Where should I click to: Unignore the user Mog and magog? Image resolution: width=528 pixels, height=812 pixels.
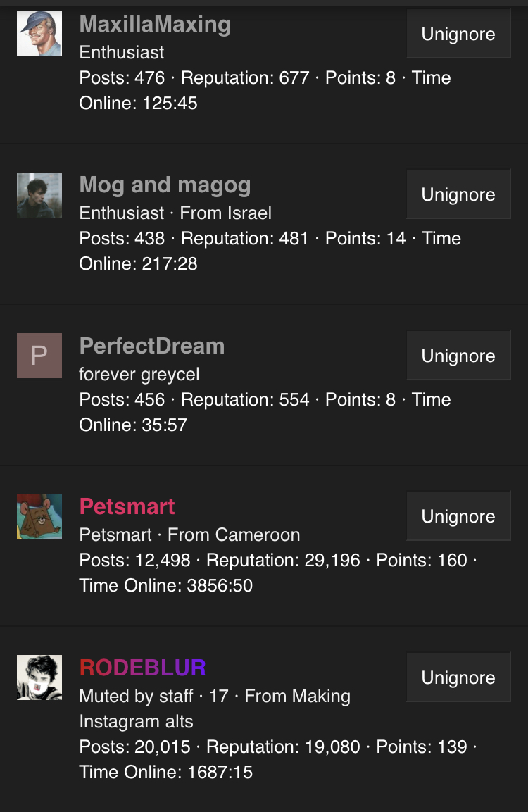(458, 194)
